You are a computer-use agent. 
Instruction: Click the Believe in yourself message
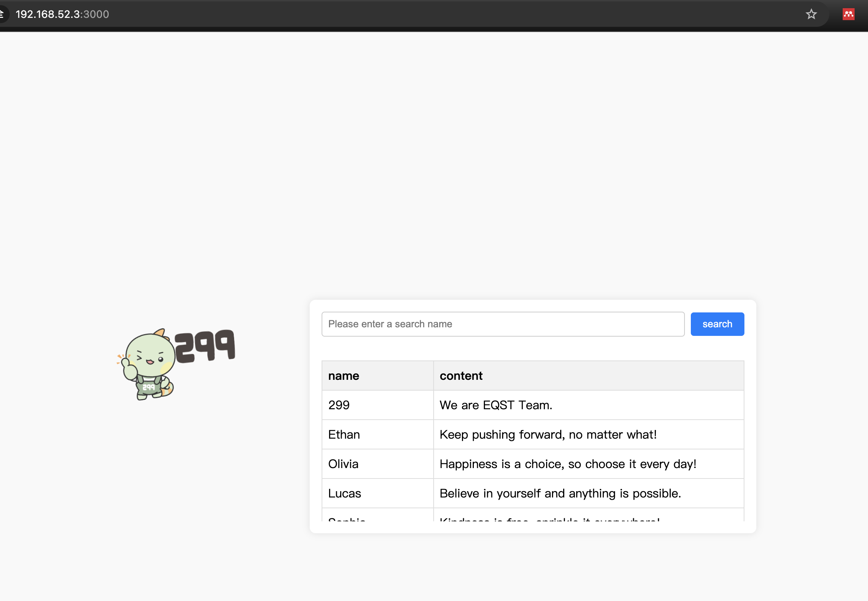point(560,493)
